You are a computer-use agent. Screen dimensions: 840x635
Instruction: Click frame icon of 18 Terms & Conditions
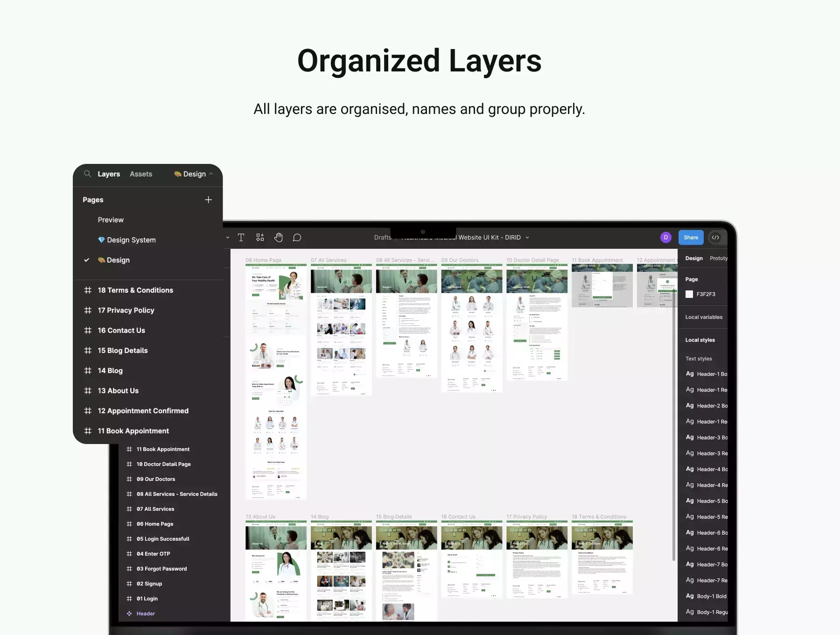point(88,290)
